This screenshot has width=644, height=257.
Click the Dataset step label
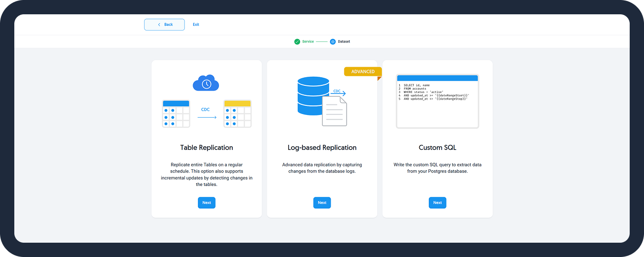coord(344,41)
